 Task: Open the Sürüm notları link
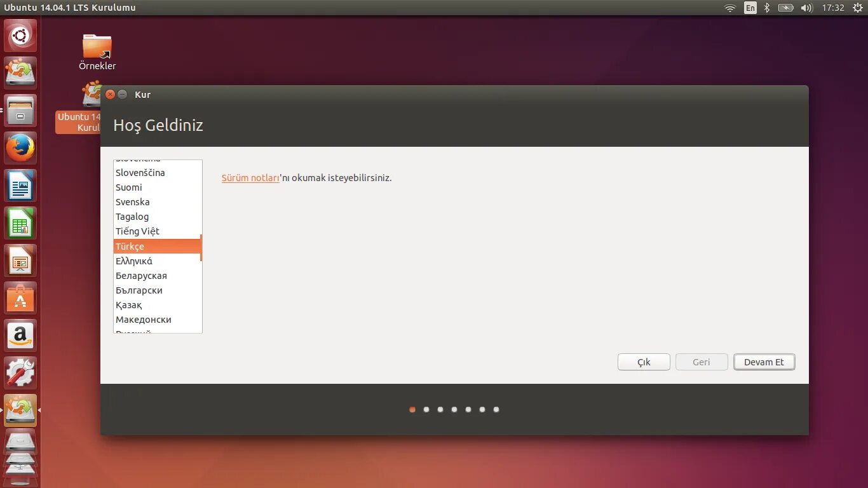(x=250, y=178)
